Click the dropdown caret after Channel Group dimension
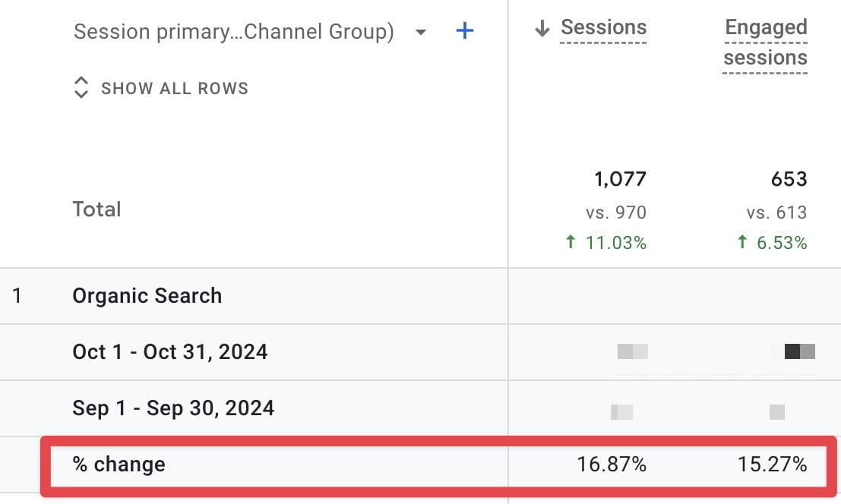This screenshot has height=504, width=841. pyautogui.click(x=421, y=33)
